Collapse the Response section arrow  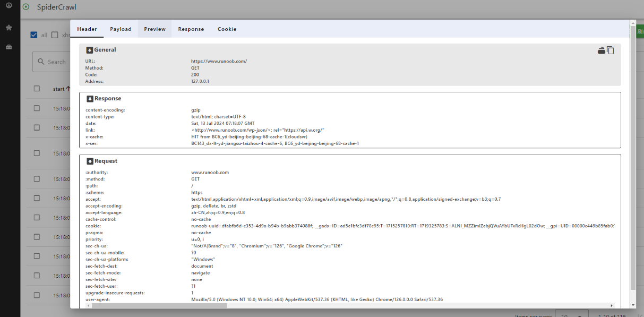(90, 99)
